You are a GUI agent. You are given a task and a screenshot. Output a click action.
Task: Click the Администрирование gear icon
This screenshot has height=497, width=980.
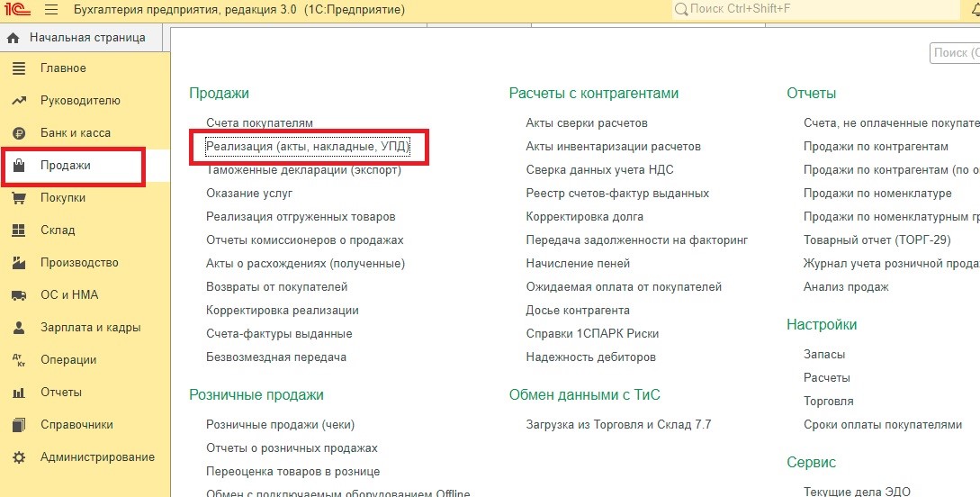[x=20, y=457]
